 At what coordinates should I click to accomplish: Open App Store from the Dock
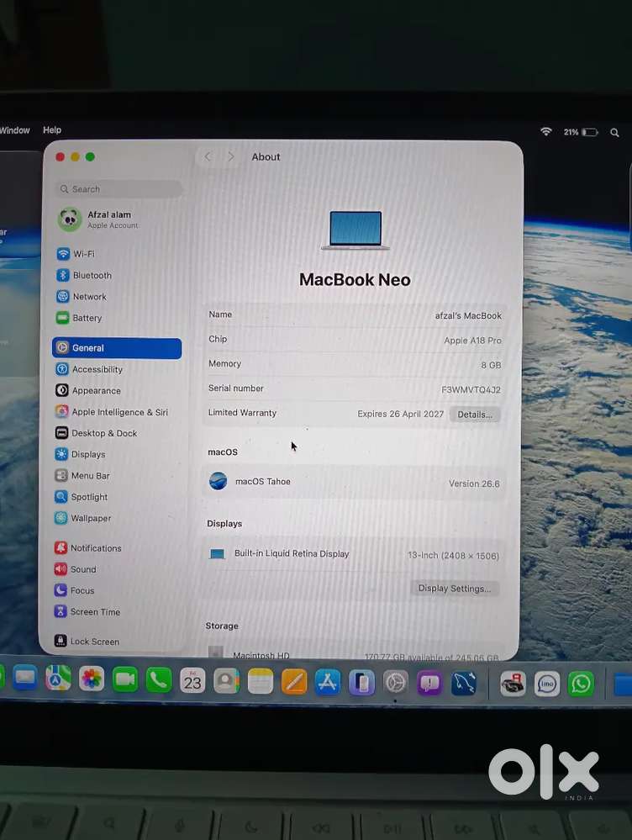tap(328, 683)
